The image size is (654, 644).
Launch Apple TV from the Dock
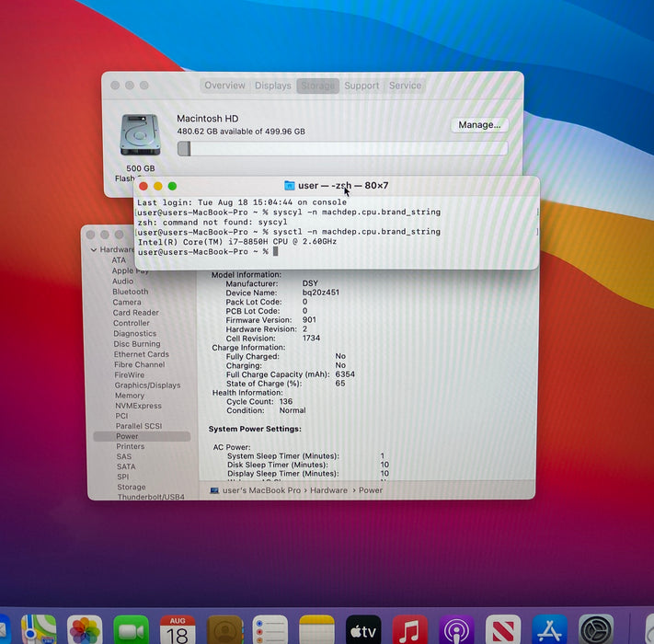click(363, 629)
